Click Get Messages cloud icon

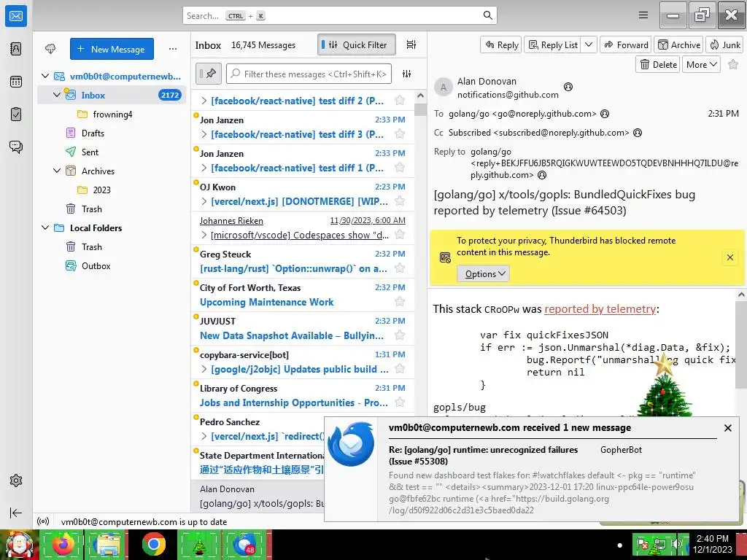tap(50, 49)
